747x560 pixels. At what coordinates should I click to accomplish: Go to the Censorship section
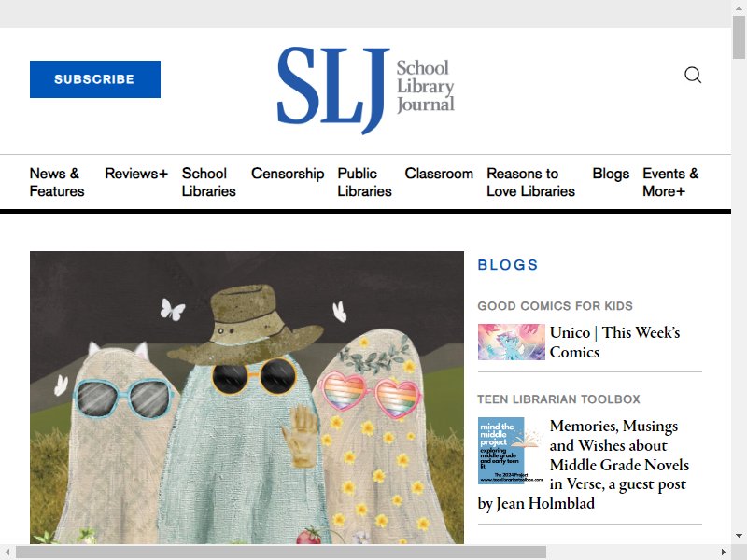288,174
